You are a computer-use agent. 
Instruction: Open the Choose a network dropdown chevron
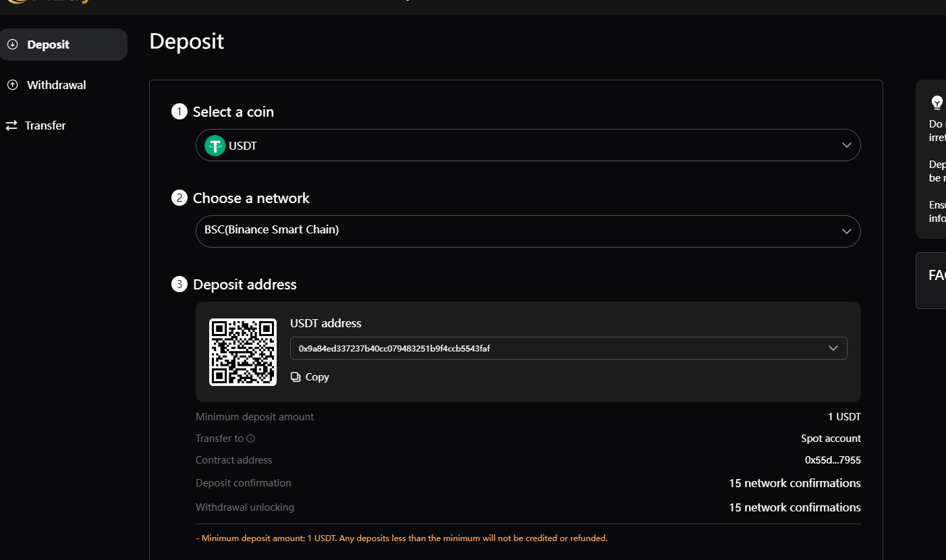coord(847,231)
